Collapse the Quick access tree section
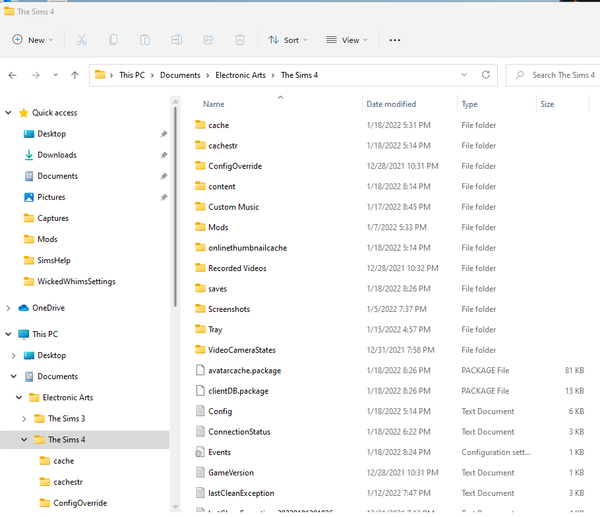The height and width of the screenshot is (517, 600). [x=8, y=113]
